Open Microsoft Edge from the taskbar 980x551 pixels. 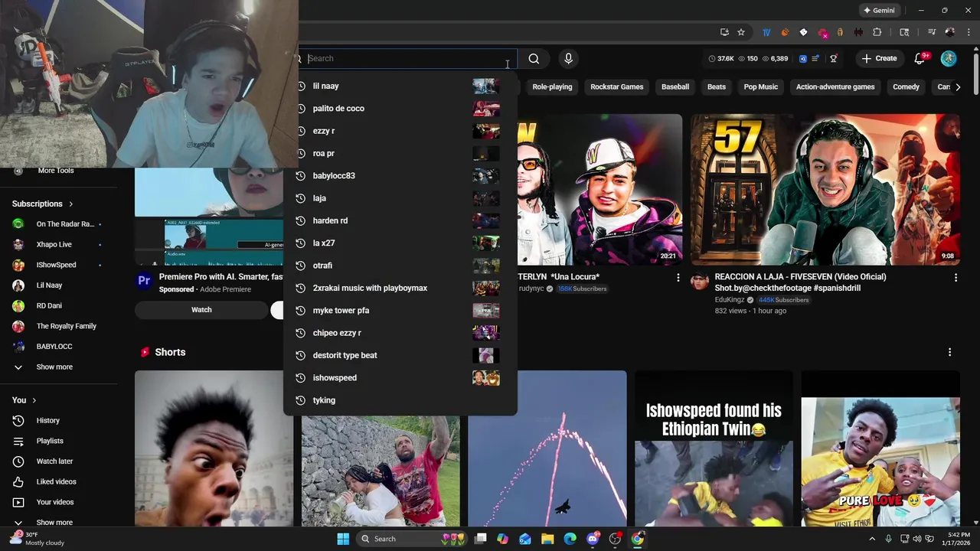570,539
